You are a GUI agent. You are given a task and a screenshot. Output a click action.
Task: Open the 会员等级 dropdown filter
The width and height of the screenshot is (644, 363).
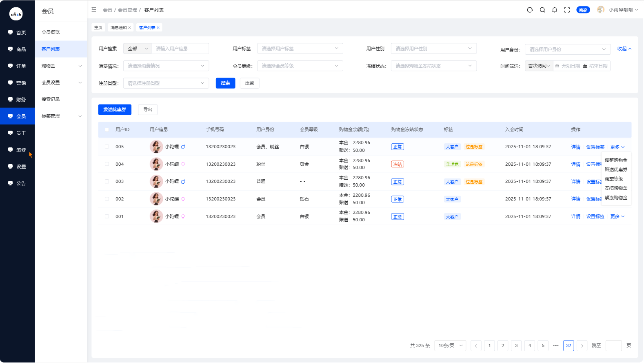(x=300, y=66)
